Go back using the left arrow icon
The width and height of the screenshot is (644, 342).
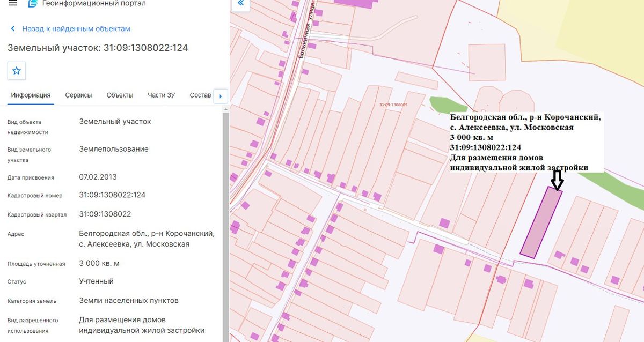point(13,28)
